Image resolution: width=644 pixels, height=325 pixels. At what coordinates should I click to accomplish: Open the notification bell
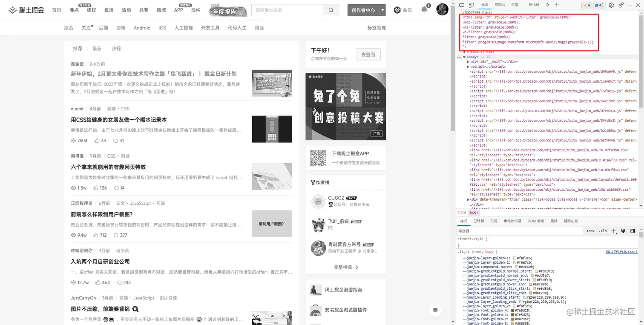click(424, 9)
